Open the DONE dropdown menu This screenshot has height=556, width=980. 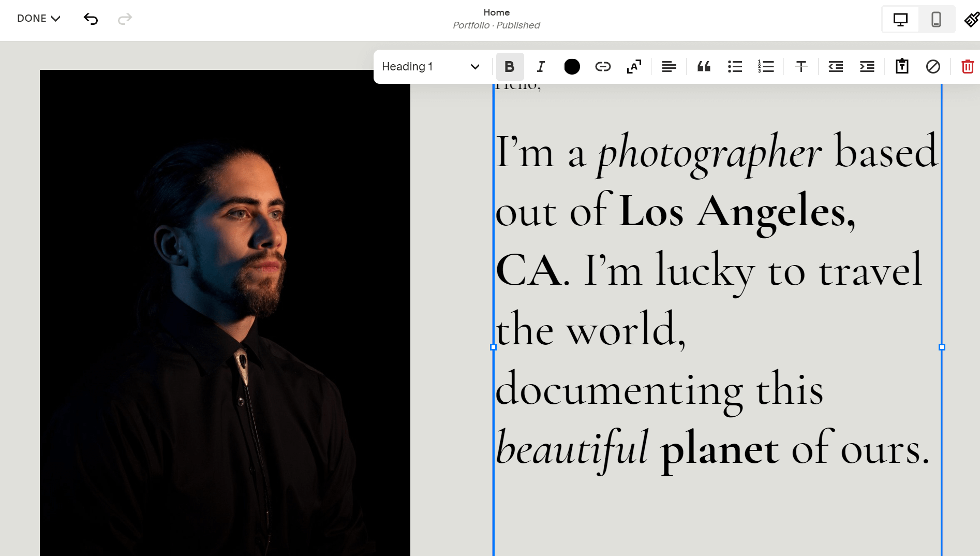click(39, 19)
